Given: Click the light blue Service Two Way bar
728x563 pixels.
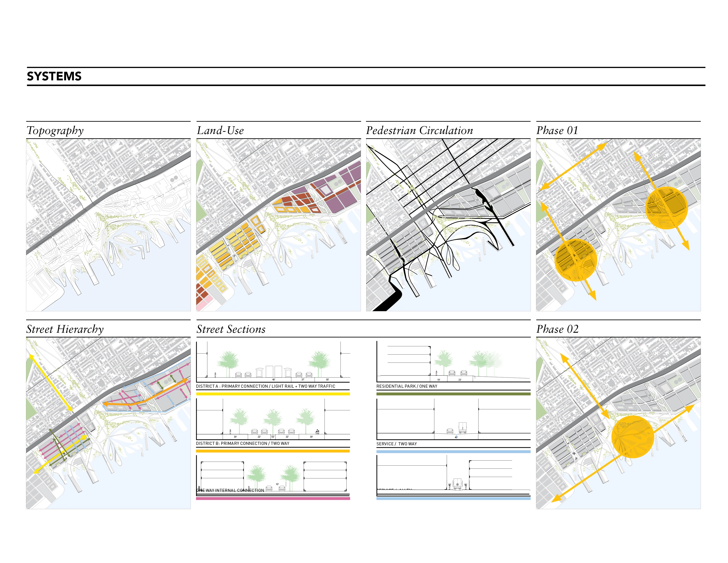Looking at the screenshot, I should click(x=453, y=452).
